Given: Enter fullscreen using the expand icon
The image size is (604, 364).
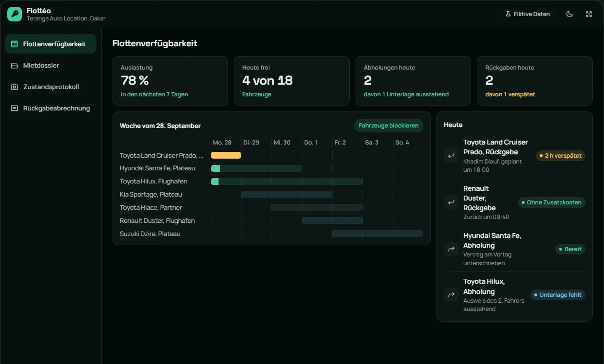Looking at the screenshot, I should (x=589, y=14).
